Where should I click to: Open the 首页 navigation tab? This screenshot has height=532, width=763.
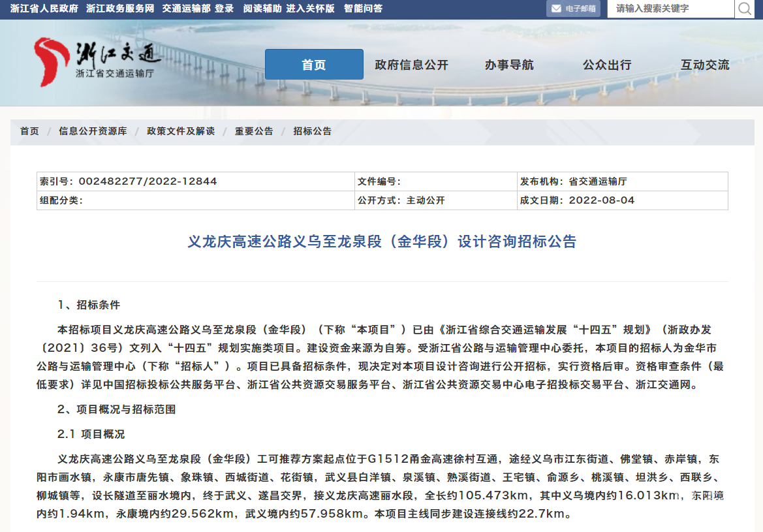314,65
